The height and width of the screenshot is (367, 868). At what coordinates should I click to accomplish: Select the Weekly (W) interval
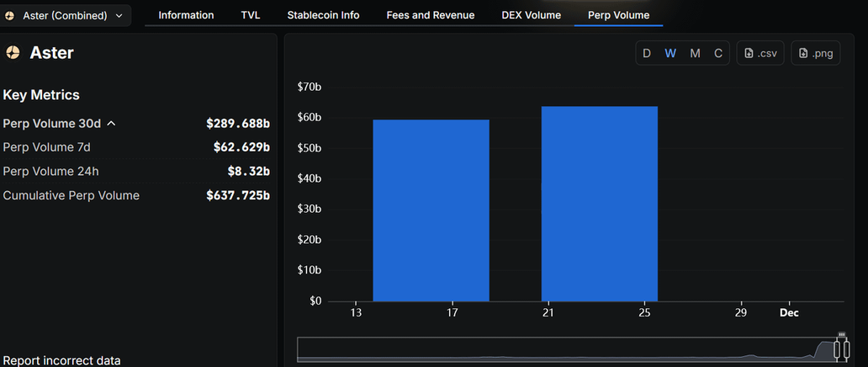click(x=670, y=53)
